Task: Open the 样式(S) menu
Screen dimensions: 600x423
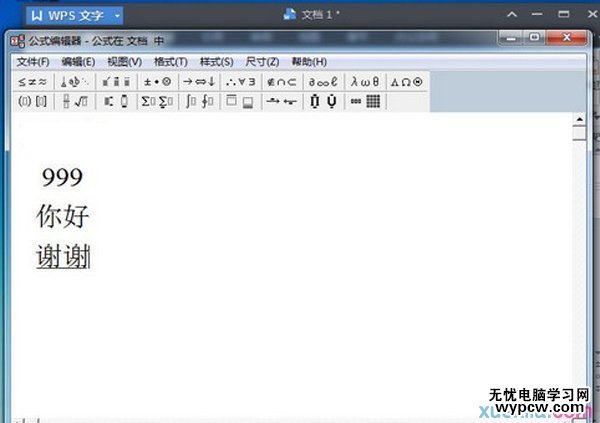Action: (217, 62)
